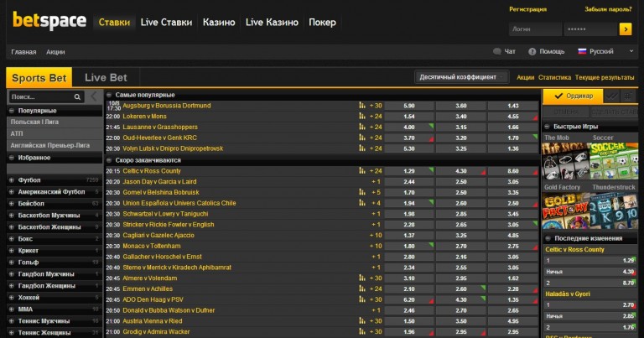Select the Sports Bet tab
This screenshot has width=644, height=338.
pyautogui.click(x=39, y=78)
